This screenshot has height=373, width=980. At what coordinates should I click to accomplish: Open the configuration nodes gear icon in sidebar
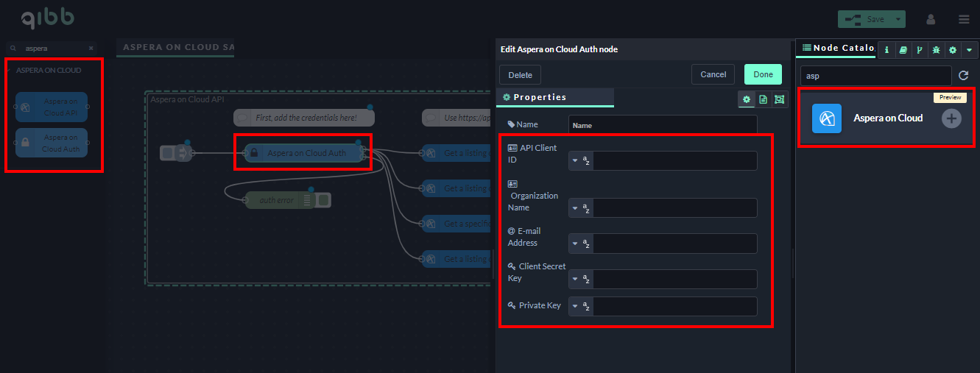click(953, 50)
